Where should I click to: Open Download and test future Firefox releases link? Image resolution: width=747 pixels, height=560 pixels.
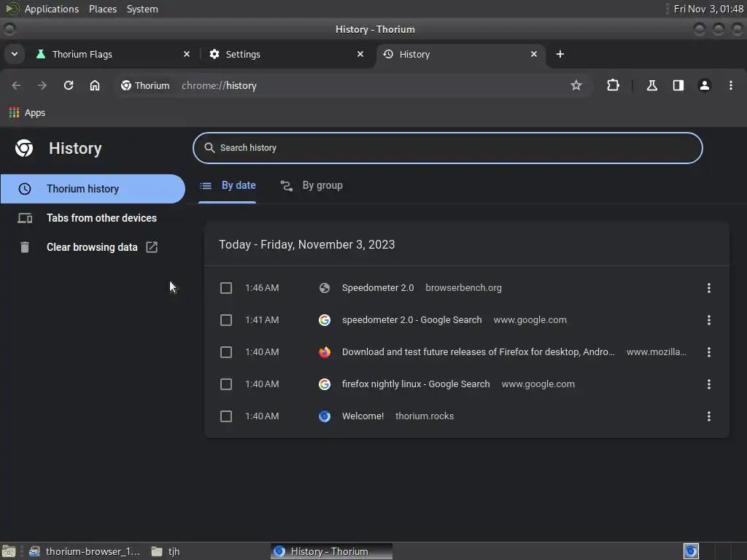479,352
